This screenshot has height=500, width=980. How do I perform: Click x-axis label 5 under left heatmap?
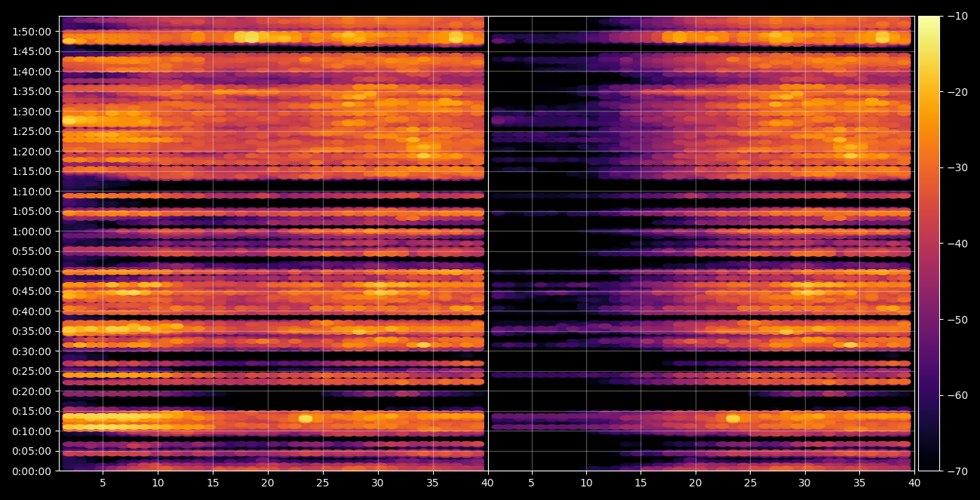(x=103, y=483)
